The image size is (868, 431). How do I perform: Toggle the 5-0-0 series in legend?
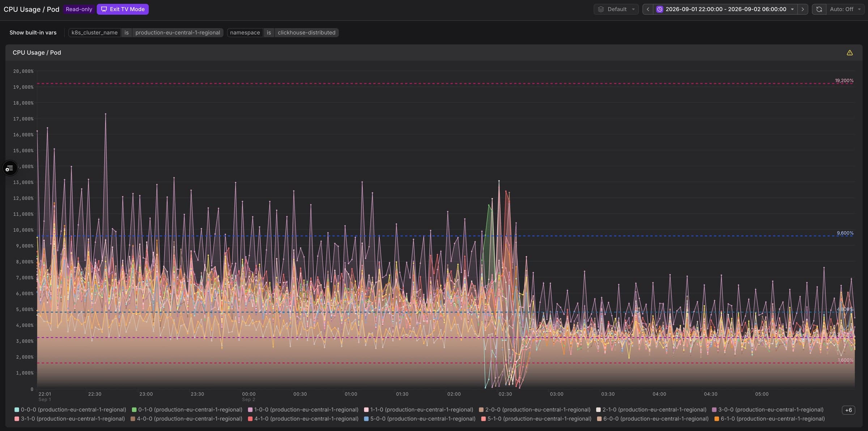click(x=420, y=419)
